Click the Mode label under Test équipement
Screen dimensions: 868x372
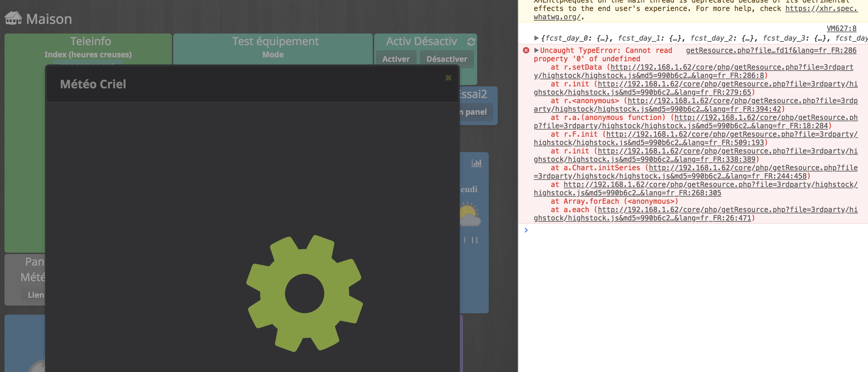pos(273,54)
